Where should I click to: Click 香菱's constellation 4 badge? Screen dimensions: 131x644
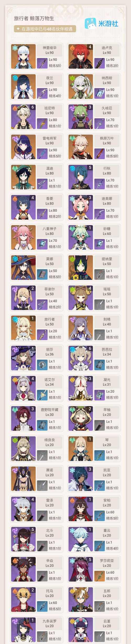click(x=32, y=198)
